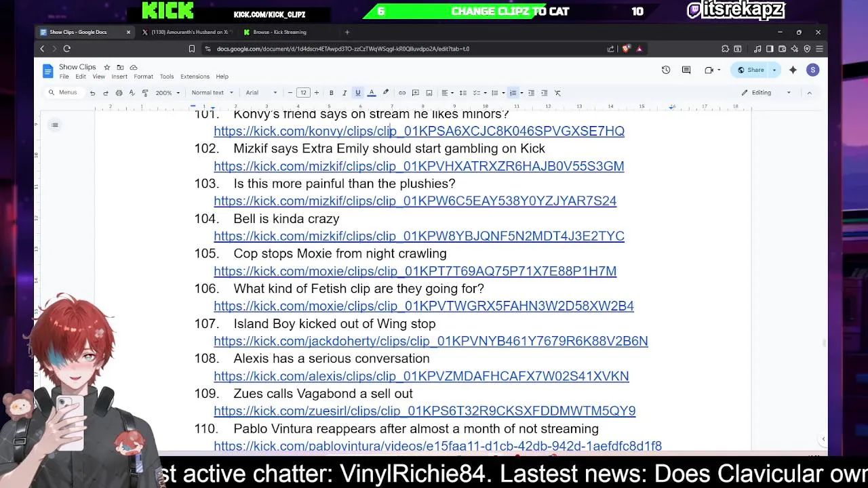
Task: Move document using the folder icon
Action: 120,67
